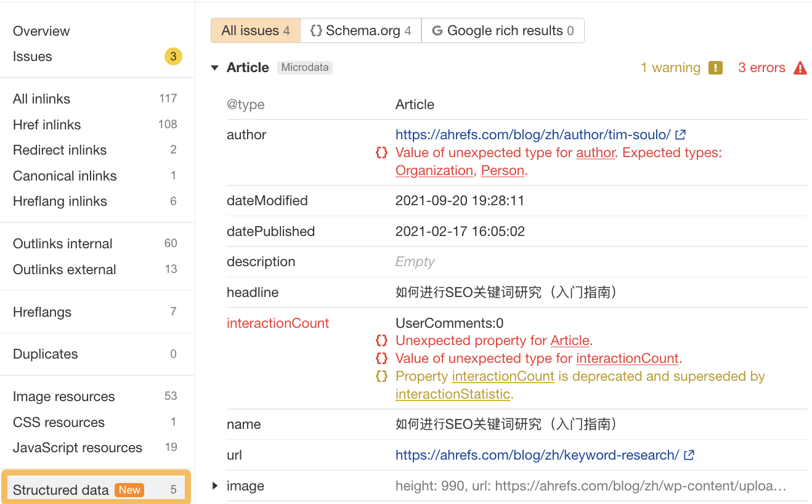Click the yellow warning square icon
812x504 pixels.
tap(715, 68)
